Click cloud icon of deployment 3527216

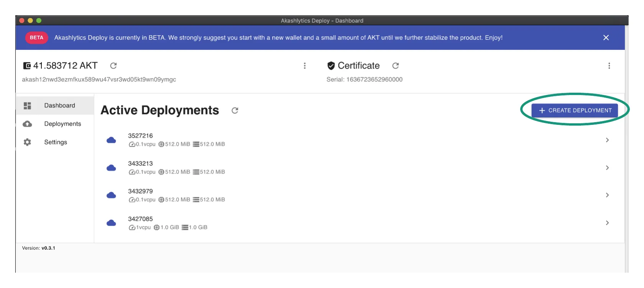point(111,140)
